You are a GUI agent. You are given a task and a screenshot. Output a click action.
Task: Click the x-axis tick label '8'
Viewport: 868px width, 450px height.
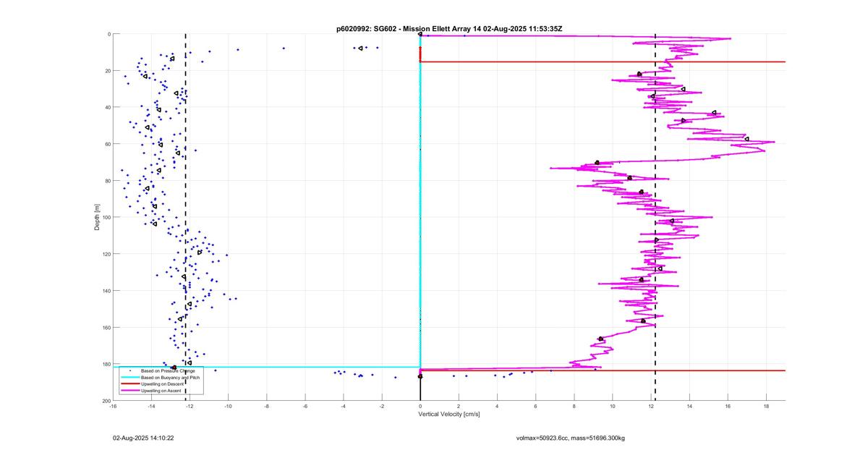pyautogui.click(x=574, y=406)
